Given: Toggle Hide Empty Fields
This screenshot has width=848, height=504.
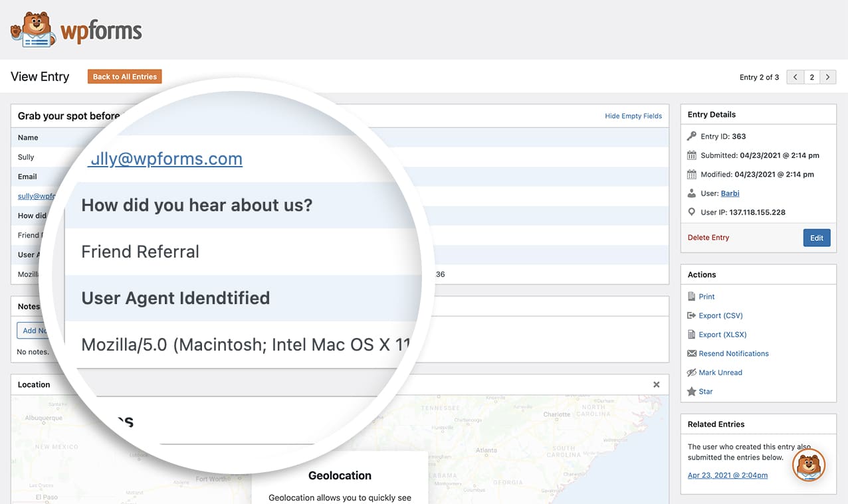Looking at the screenshot, I should [633, 116].
